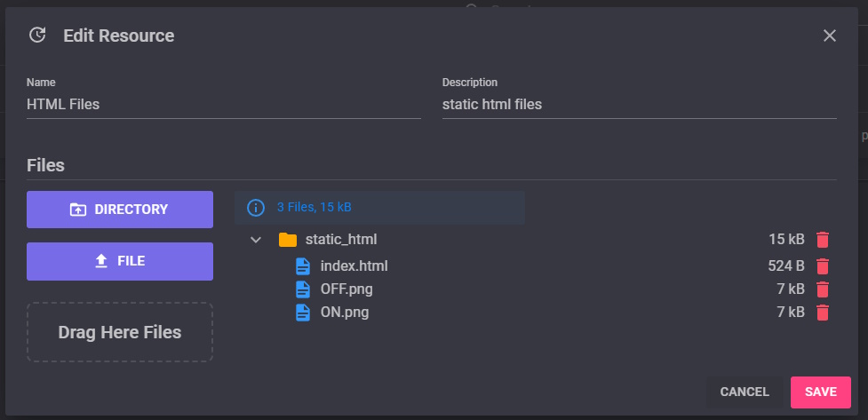Collapse the static_html folder chevron

pos(256,240)
